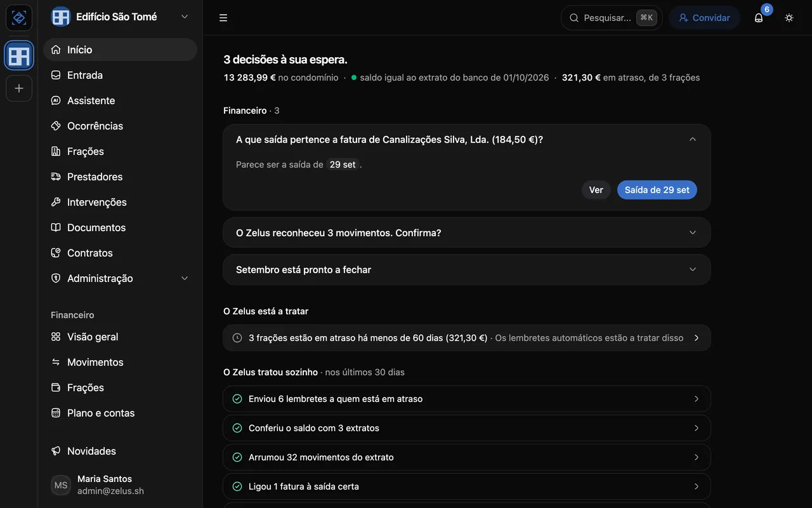812x508 pixels.
Task: Open Entrada inbox in the sidebar
Action: 120,75
